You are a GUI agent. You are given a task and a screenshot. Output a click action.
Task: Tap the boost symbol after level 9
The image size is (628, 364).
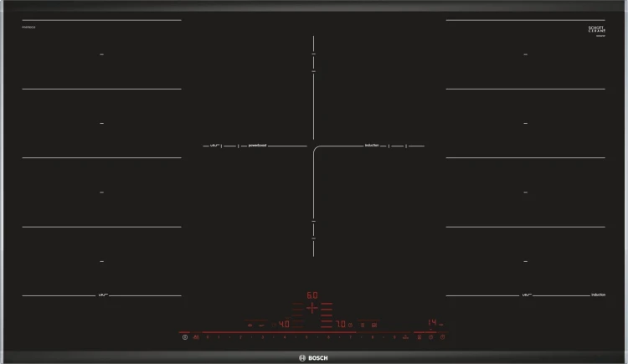point(405,337)
